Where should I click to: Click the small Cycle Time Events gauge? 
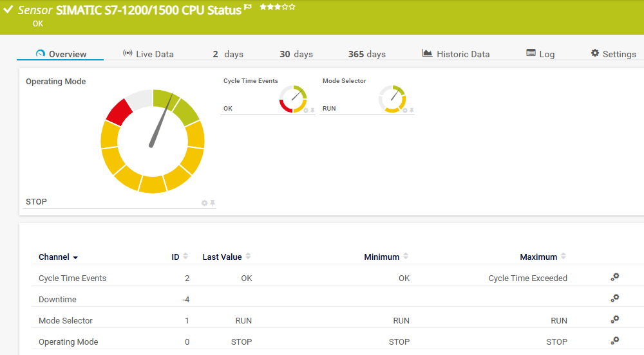(293, 99)
